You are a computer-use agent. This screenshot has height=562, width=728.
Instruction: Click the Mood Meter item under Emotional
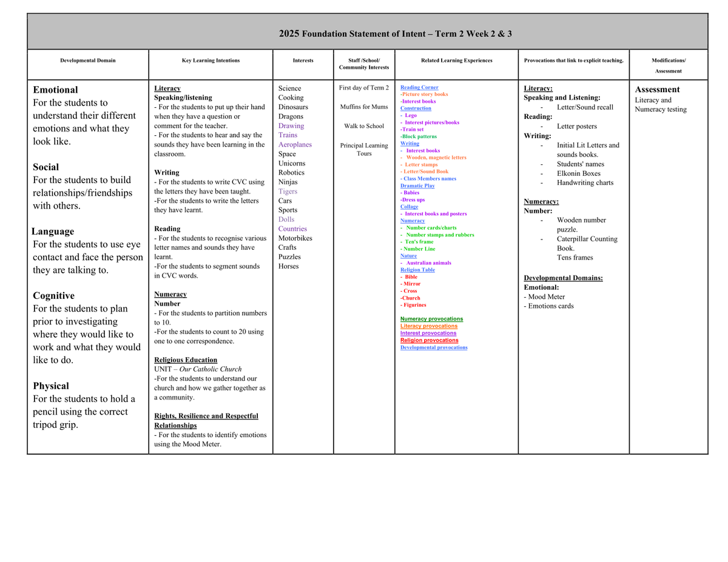pos(547,297)
